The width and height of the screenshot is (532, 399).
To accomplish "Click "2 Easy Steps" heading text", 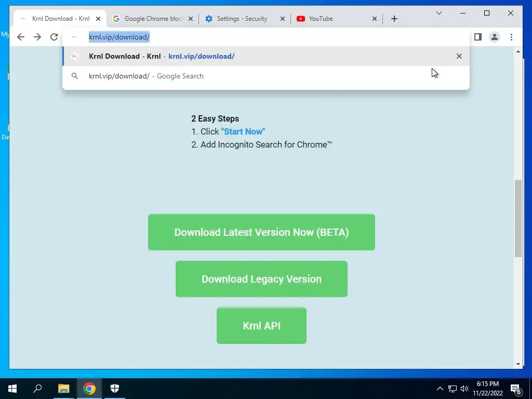I will pos(215,118).
